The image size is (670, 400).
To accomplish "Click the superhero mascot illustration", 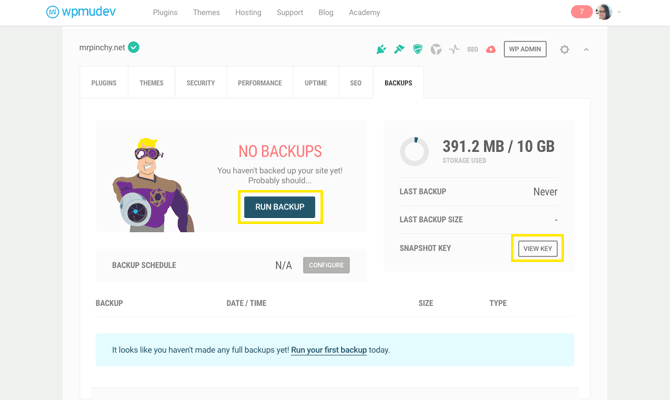I will (x=153, y=185).
